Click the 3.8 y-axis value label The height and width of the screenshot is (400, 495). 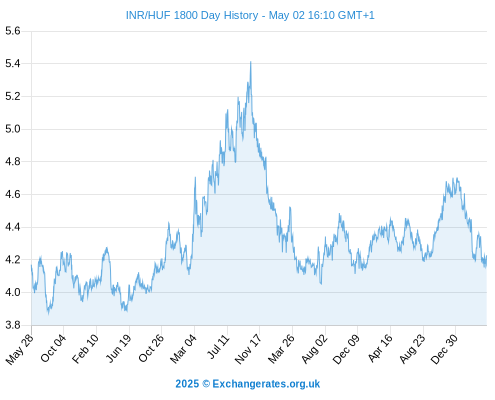point(13,325)
